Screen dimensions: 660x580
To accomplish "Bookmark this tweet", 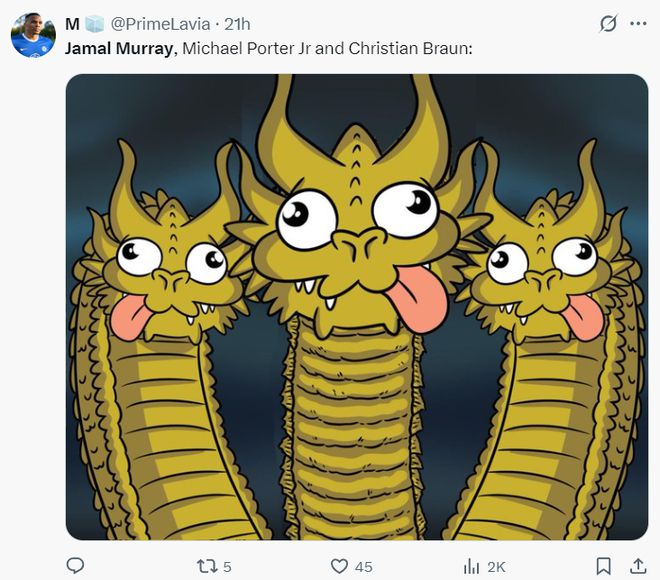I will tap(603, 566).
